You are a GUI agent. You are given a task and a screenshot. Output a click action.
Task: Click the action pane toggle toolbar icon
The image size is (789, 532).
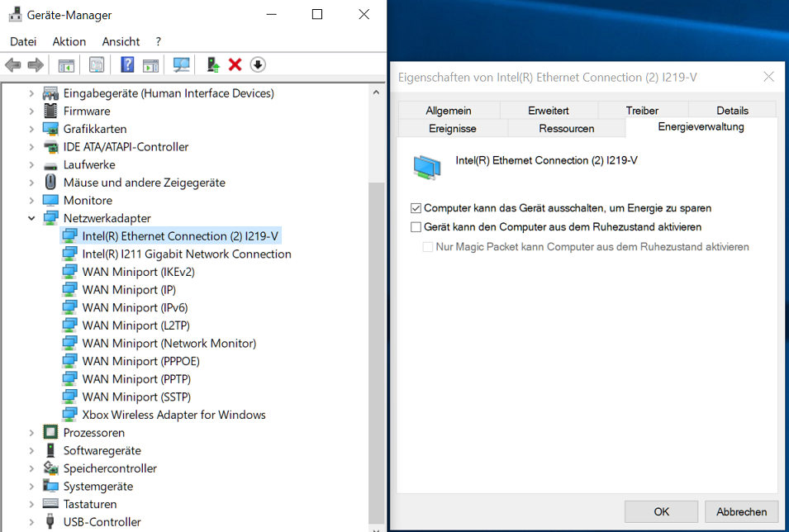tap(150, 65)
